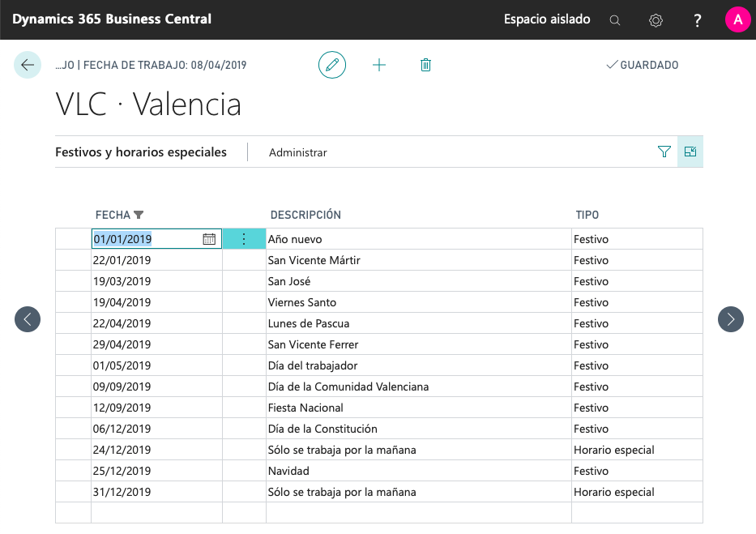Click the Espacio aislado label
The width and height of the screenshot is (756, 534).
click(547, 19)
